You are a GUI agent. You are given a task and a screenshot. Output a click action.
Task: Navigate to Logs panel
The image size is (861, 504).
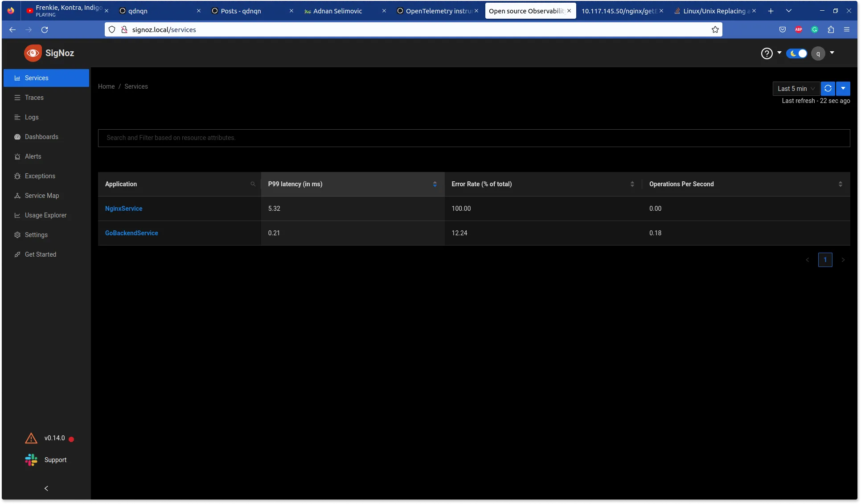pyautogui.click(x=31, y=117)
